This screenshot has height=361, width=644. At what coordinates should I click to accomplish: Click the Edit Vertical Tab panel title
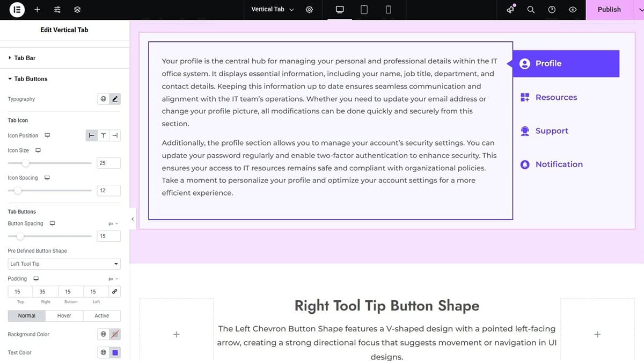click(x=64, y=30)
